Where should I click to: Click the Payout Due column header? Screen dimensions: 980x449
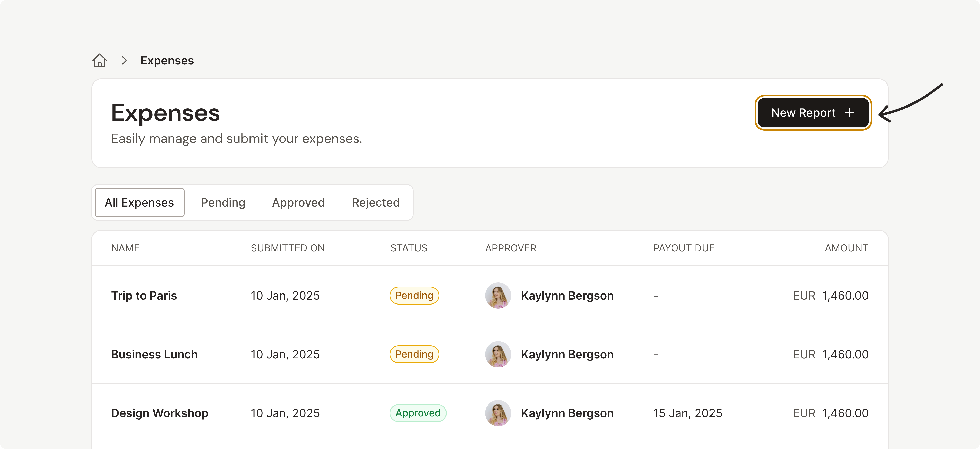684,248
